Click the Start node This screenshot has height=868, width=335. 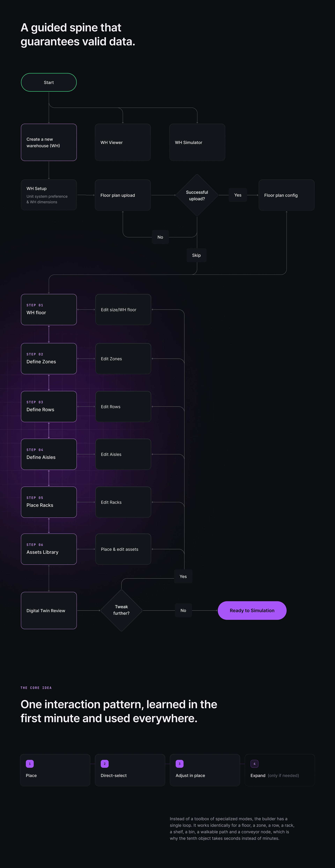pos(49,82)
